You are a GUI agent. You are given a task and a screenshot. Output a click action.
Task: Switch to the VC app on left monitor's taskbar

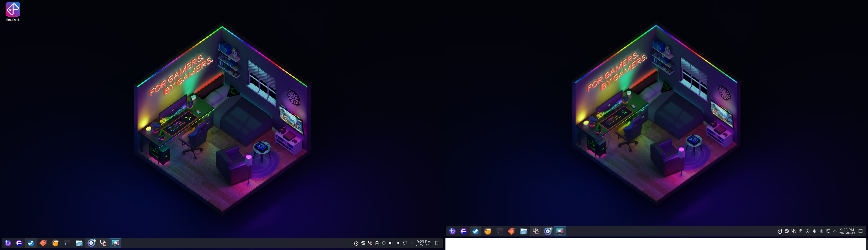coord(103,243)
